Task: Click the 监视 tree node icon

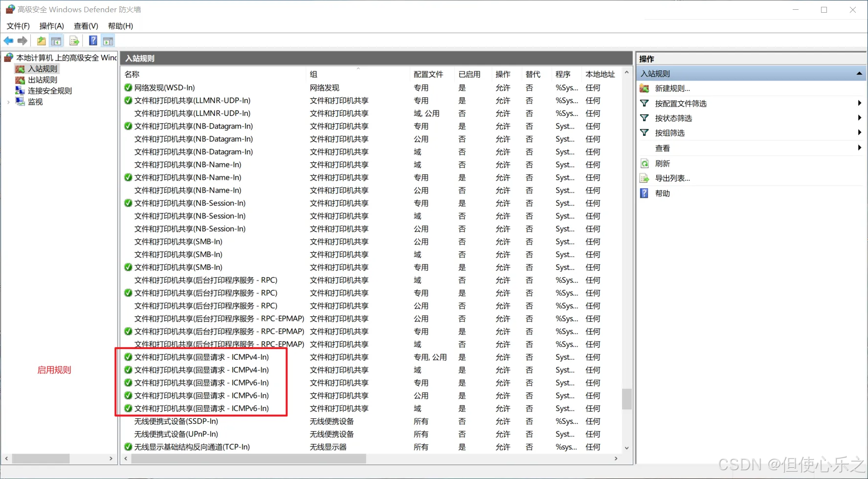Action: (x=20, y=102)
